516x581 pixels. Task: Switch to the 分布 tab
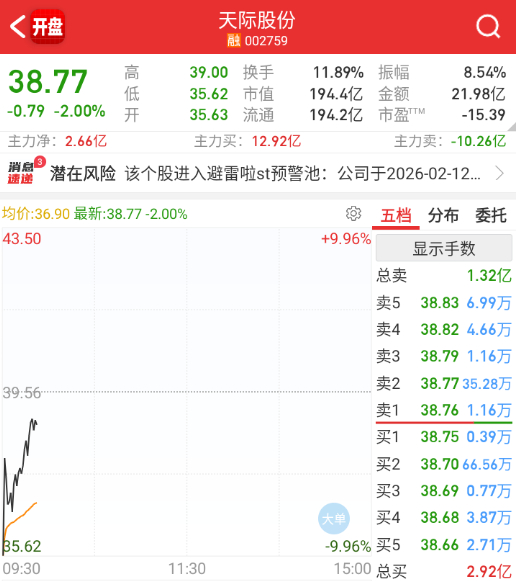point(443,216)
